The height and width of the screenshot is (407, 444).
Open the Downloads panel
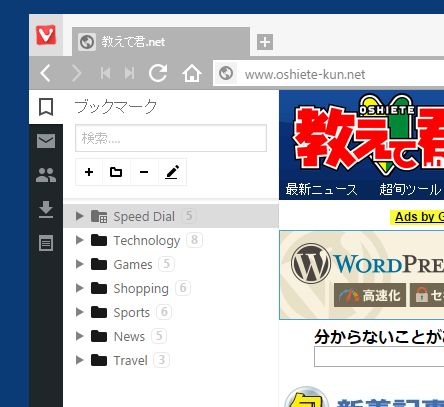coord(46,209)
